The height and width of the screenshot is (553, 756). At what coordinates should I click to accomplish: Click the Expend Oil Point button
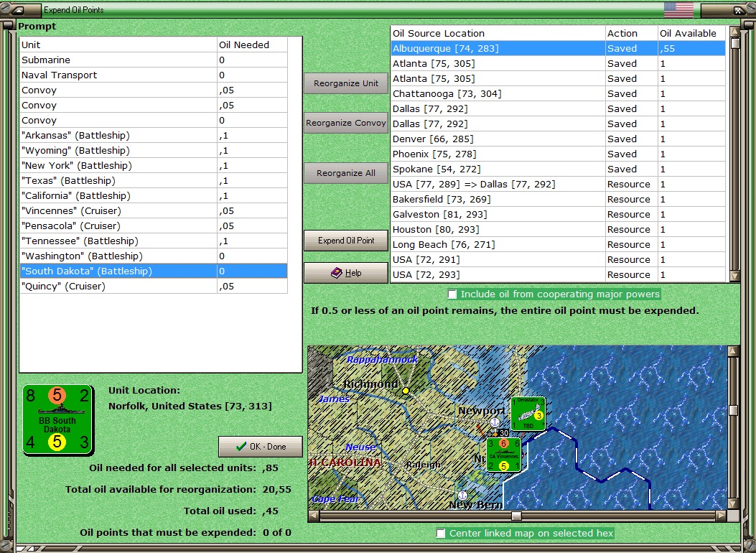point(346,241)
